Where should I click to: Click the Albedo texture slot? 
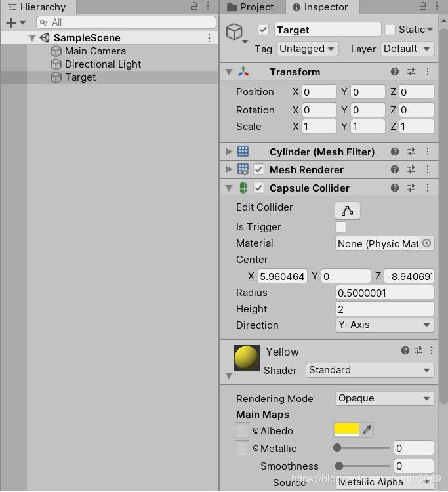(x=242, y=430)
